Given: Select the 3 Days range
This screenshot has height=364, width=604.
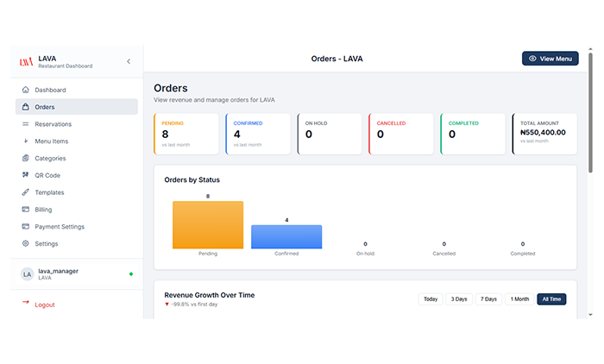Looking at the screenshot, I should (x=459, y=299).
